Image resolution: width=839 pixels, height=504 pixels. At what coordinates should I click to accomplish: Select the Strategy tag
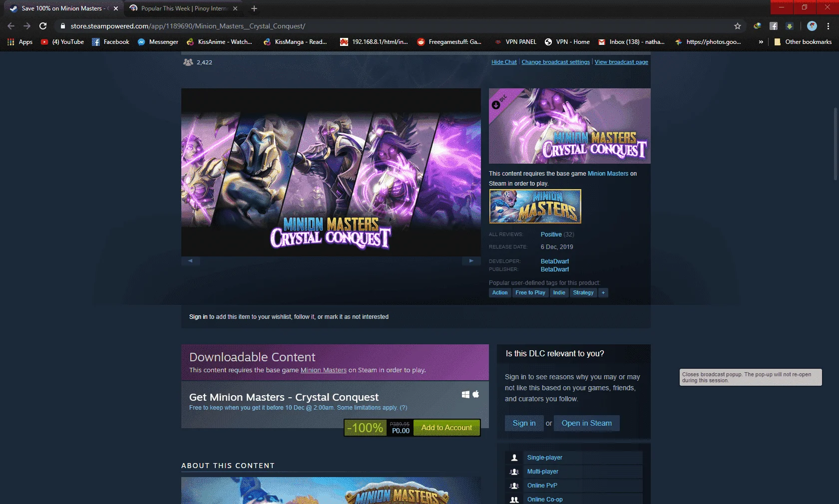583,293
